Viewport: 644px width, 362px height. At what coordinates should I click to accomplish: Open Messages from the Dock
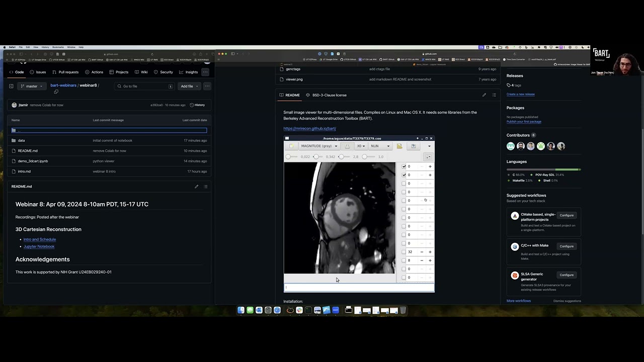(250, 310)
